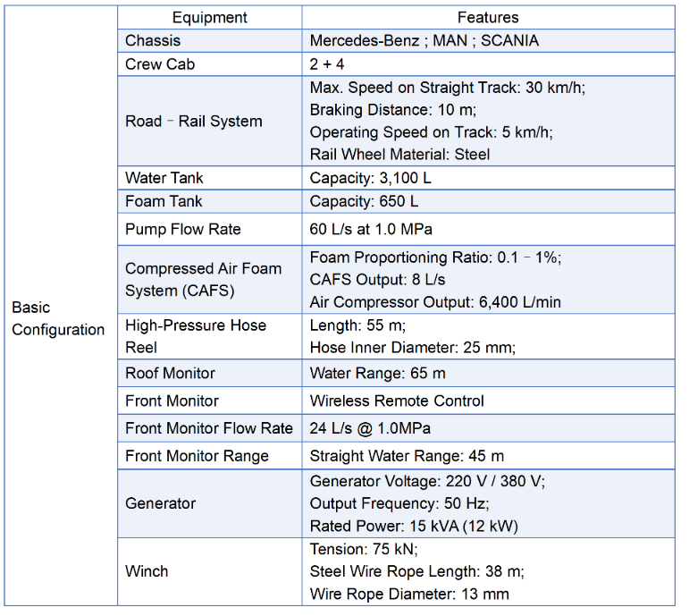
Task: Click the Equipment column header
Action: point(210,18)
